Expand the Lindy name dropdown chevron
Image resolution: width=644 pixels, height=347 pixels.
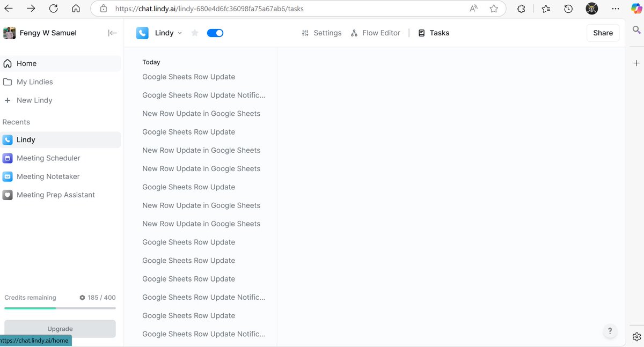pos(180,33)
